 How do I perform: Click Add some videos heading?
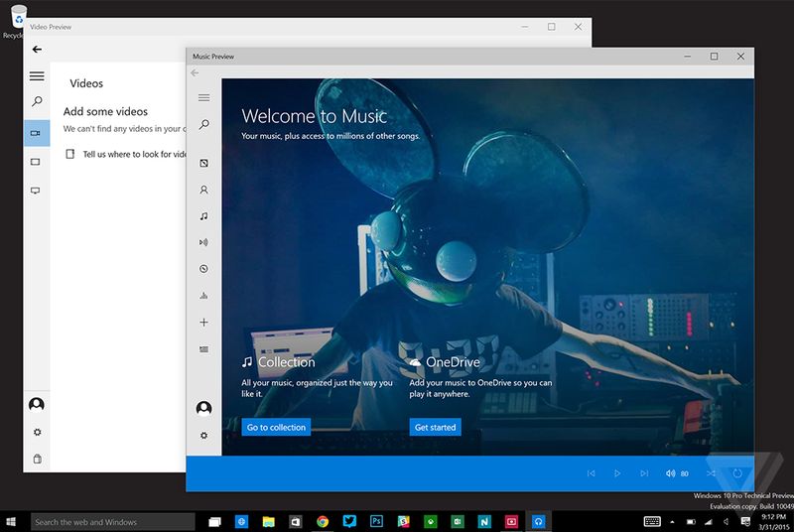pos(105,111)
